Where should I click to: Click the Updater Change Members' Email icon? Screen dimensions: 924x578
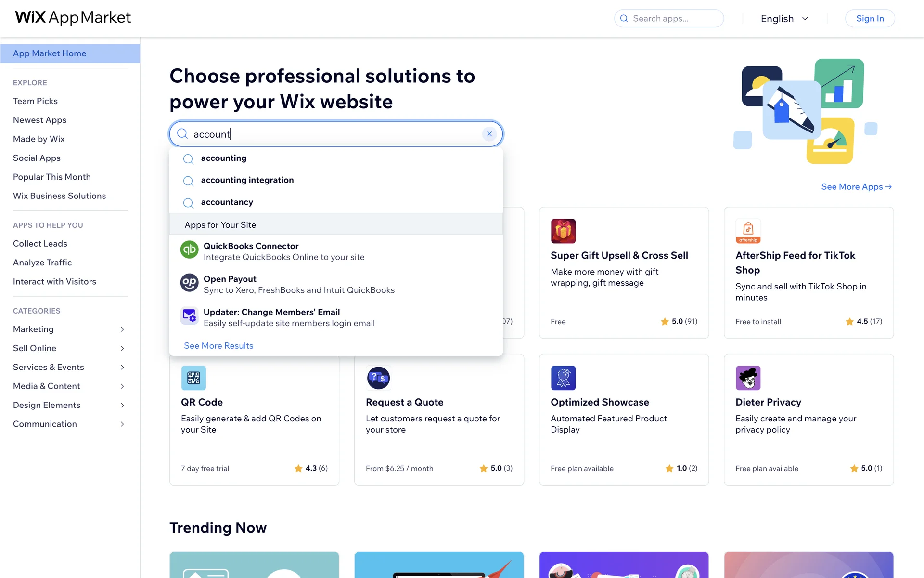[189, 316]
